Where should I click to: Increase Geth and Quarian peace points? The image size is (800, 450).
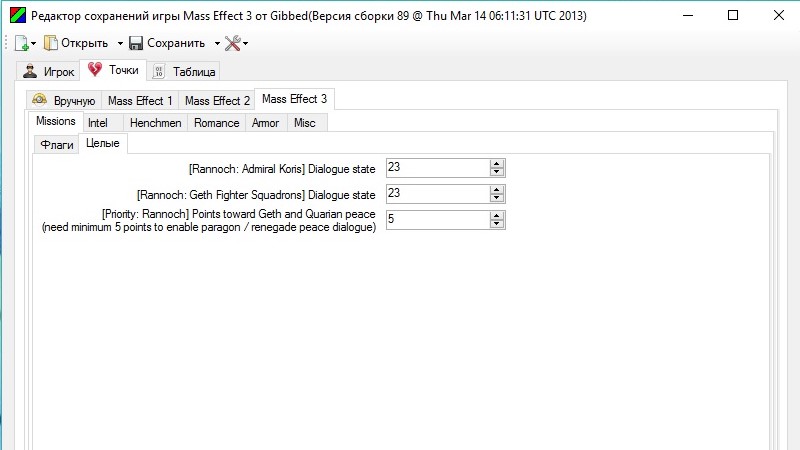tap(496, 215)
